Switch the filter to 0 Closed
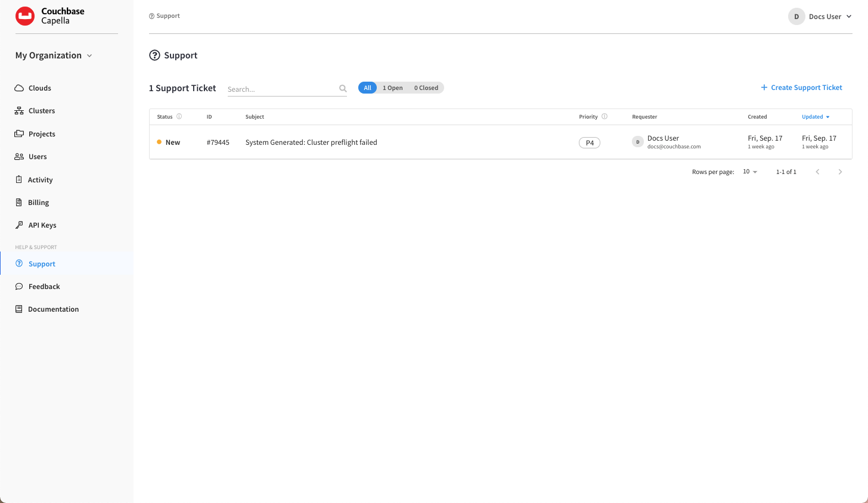Image resolution: width=868 pixels, height=503 pixels. [x=426, y=87]
